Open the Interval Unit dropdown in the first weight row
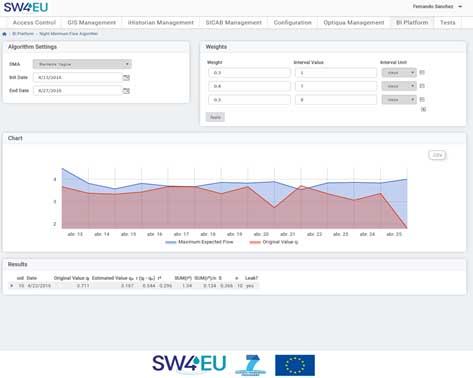The height and width of the screenshot is (378, 473). pos(399,73)
